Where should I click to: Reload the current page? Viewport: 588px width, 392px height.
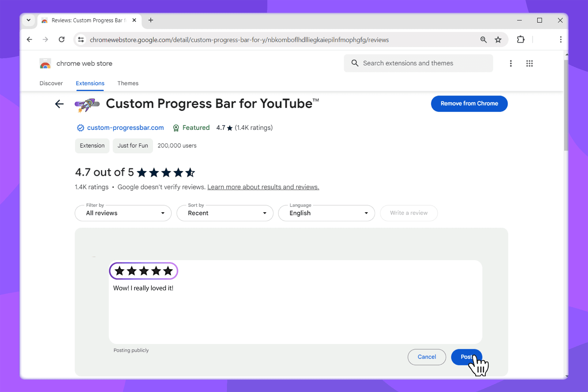(x=62, y=40)
